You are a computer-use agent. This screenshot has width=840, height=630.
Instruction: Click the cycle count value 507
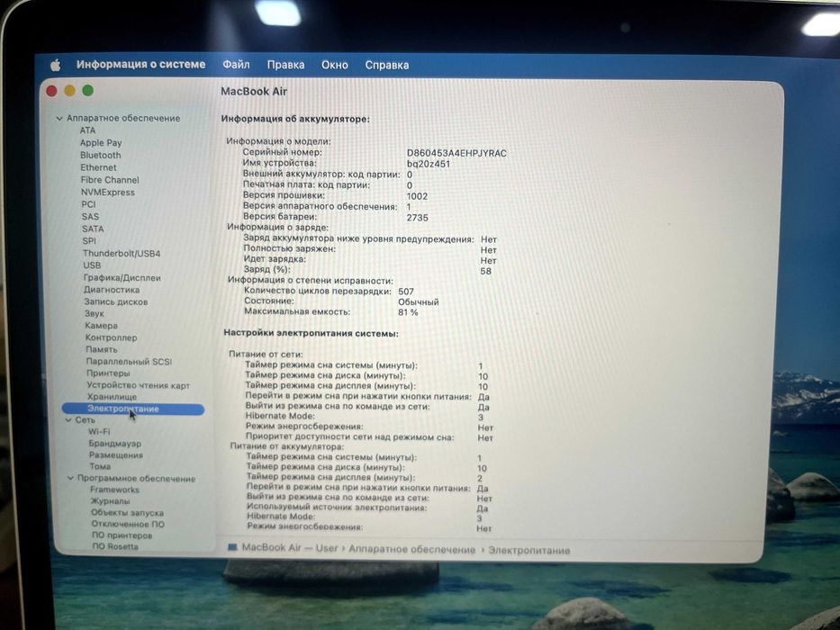[406, 292]
